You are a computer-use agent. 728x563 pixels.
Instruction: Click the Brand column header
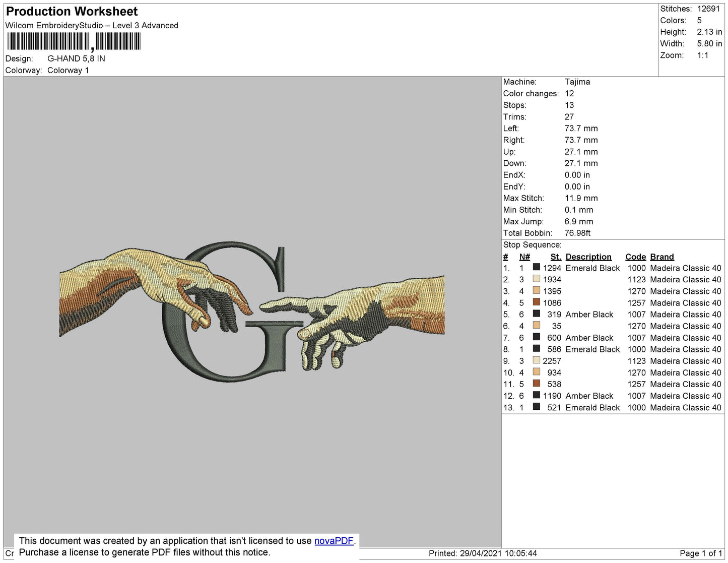pyautogui.click(x=662, y=257)
